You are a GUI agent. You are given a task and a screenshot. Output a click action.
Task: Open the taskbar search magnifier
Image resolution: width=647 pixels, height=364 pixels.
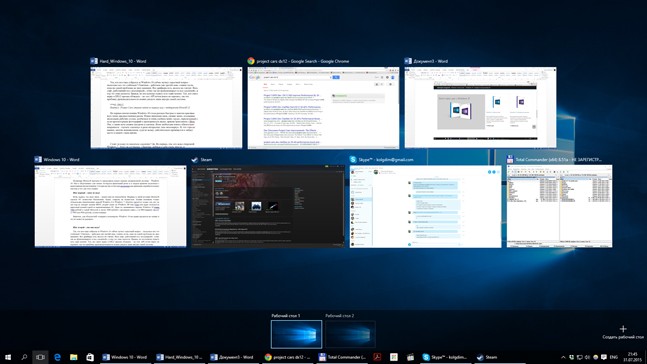pyautogui.click(x=24, y=357)
